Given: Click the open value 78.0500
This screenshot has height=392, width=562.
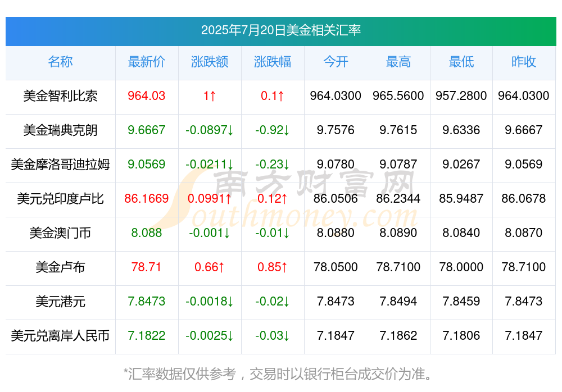Looking at the screenshot, I should click(x=336, y=267).
